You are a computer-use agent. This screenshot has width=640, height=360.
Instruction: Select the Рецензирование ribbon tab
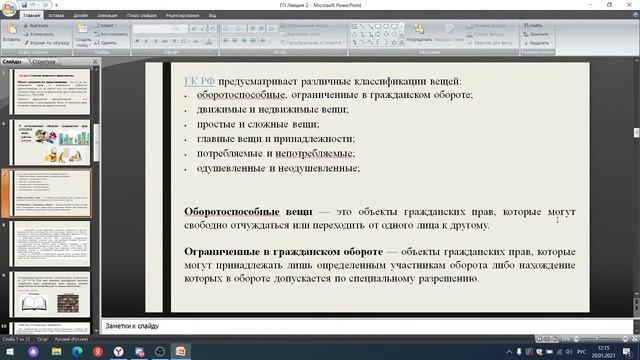[182, 16]
